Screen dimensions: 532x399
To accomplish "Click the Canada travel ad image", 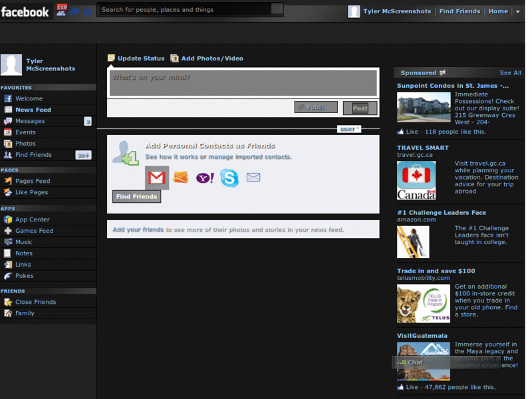I will tap(416, 180).
